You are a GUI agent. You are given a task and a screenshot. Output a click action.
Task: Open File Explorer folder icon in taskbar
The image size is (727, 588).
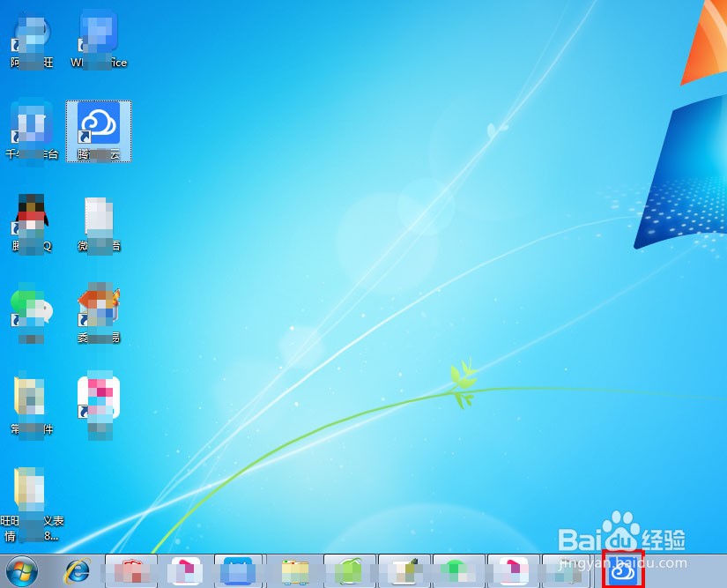[295, 571]
